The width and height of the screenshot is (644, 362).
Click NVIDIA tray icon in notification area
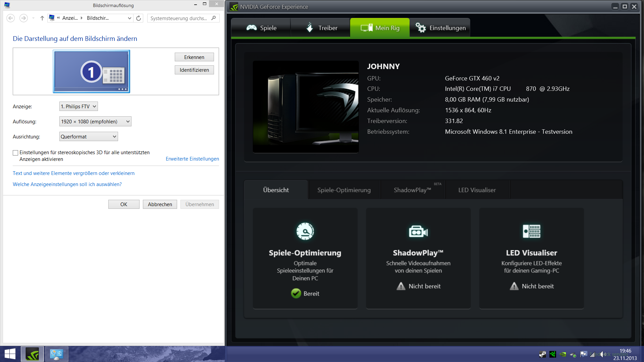(563, 354)
